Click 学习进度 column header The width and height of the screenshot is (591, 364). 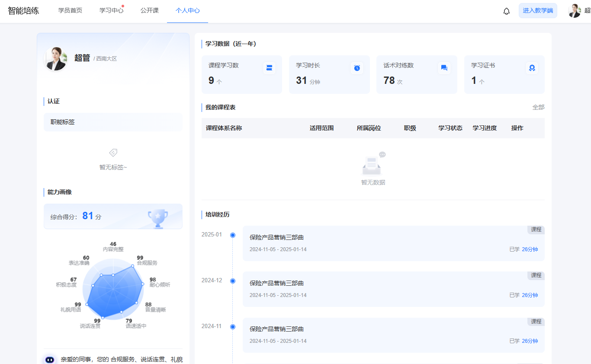485,128
